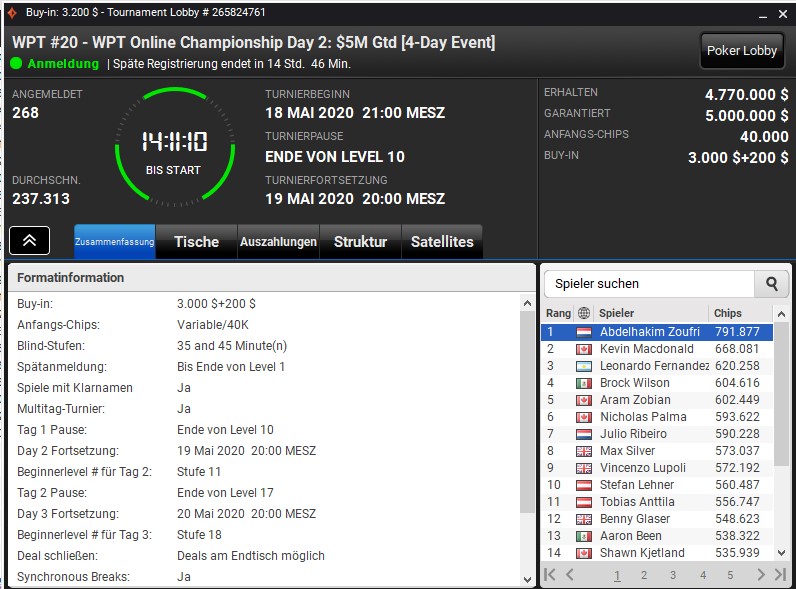Click down arrow of Formatinformation scrollbar
This screenshot has height=589, width=796.
click(527, 579)
